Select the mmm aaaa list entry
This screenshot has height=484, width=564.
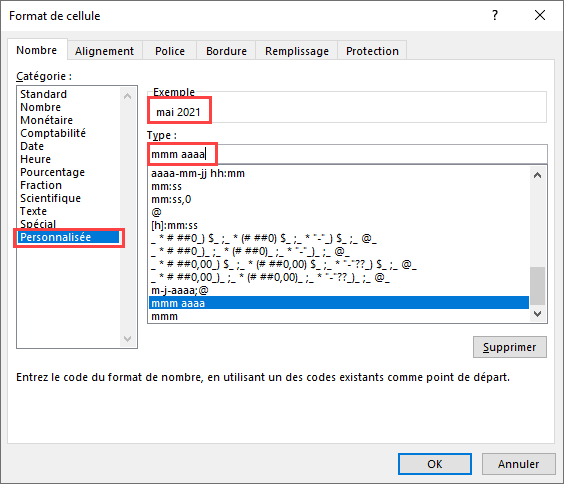339,303
